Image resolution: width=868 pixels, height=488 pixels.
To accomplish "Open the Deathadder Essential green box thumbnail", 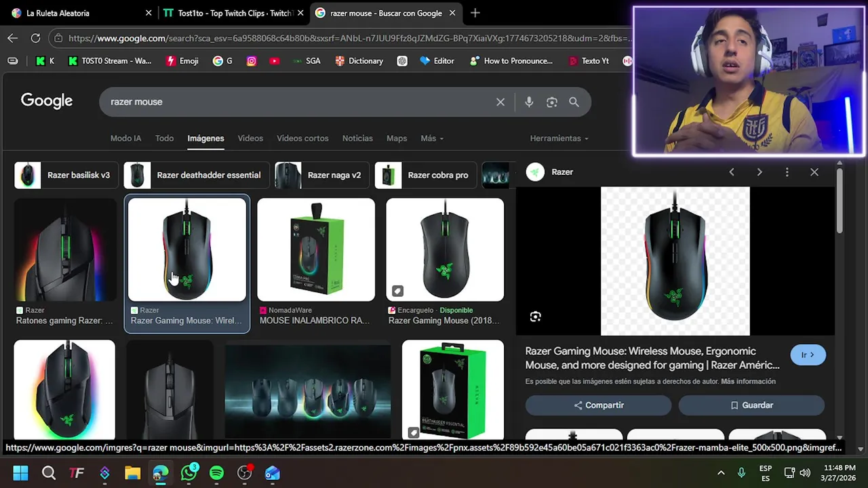I will [x=453, y=390].
